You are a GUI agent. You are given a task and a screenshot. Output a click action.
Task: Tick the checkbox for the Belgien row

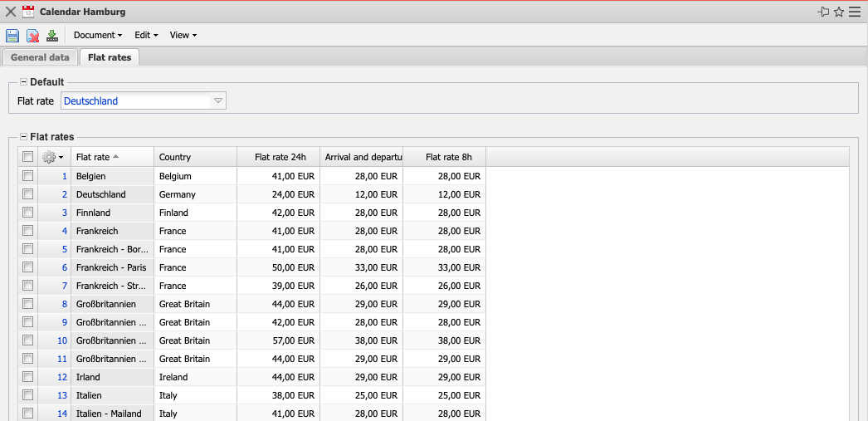click(28, 176)
